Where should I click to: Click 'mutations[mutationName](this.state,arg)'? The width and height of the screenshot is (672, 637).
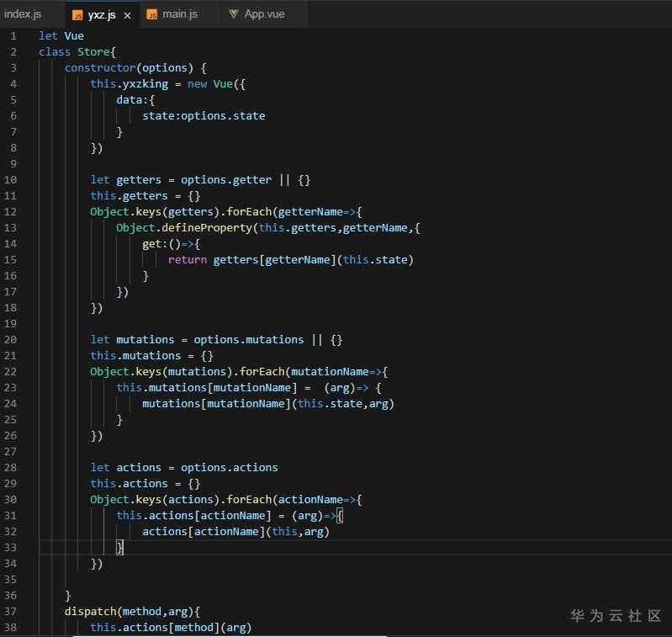(268, 404)
